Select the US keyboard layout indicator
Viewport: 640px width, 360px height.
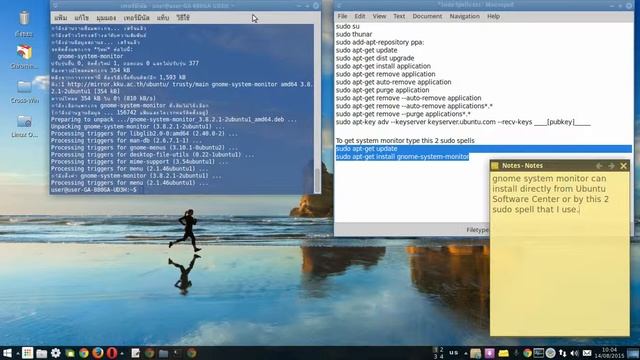pos(453,353)
